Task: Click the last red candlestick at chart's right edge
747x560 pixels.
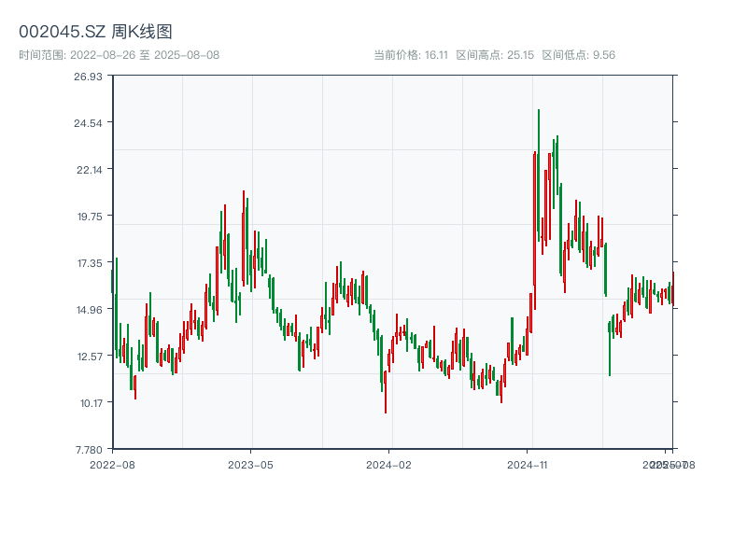Action: (673, 289)
